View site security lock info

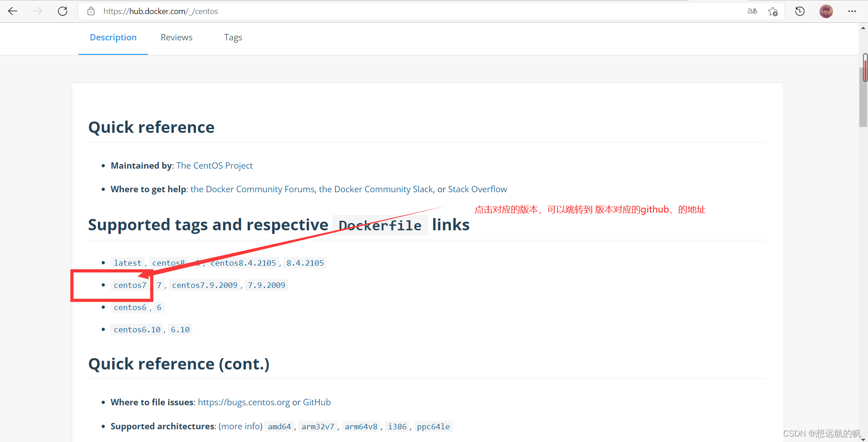point(91,11)
